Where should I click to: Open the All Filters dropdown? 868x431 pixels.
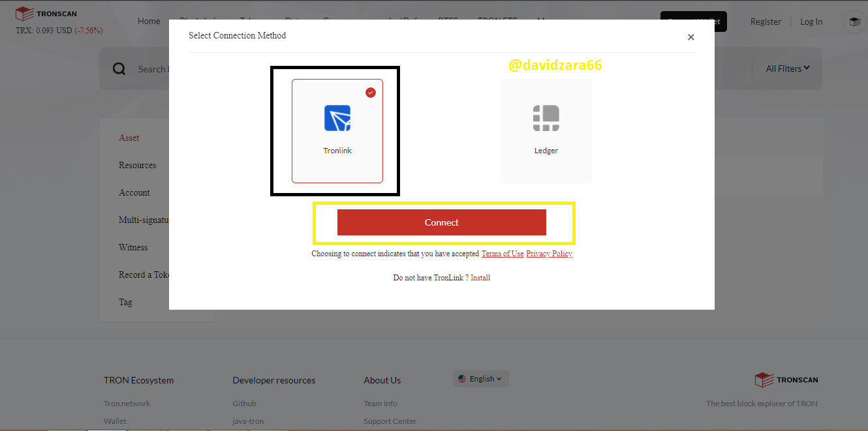788,68
